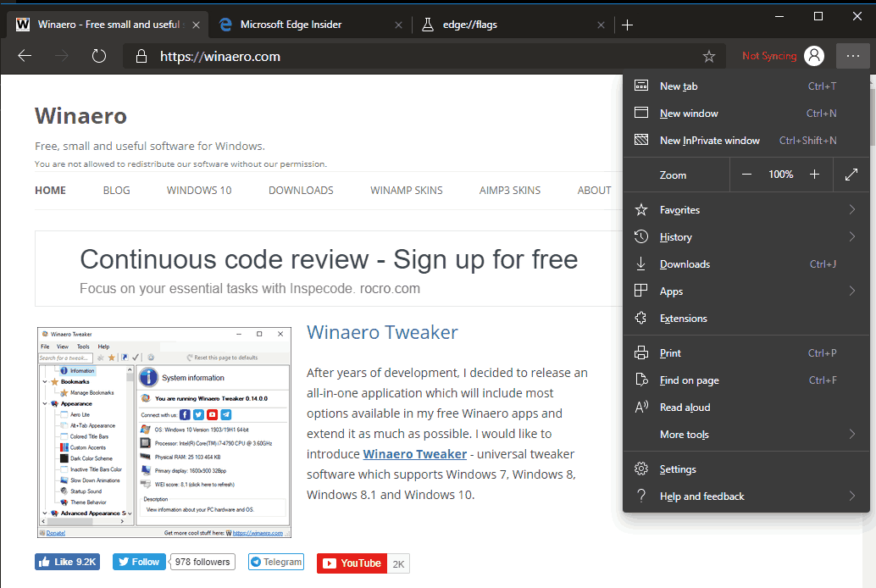The image size is (876, 588).
Task: Click the Facebook Like 9.2K button
Action: (67, 562)
